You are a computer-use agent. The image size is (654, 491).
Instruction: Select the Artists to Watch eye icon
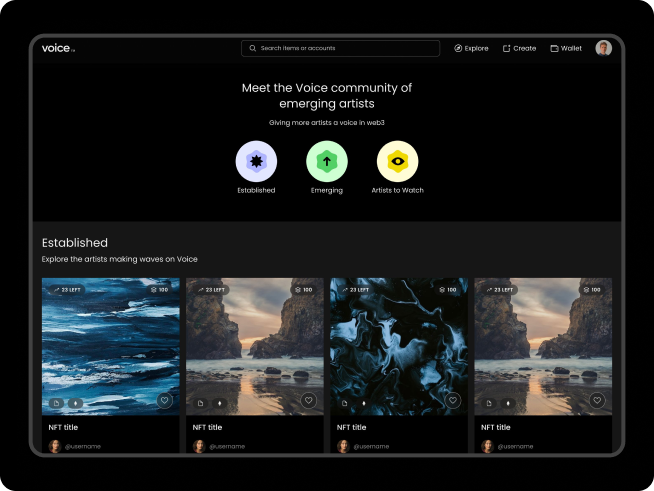397,162
